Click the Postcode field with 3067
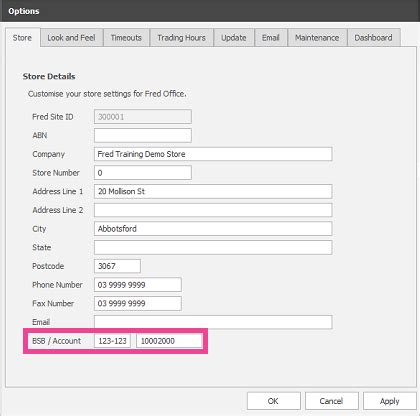Image resolution: width=420 pixels, height=416 pixels. pos(117,266)
